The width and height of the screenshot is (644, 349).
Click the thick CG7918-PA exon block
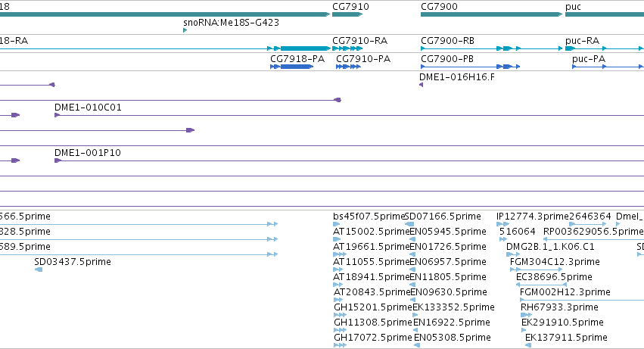tap(297, 67)
